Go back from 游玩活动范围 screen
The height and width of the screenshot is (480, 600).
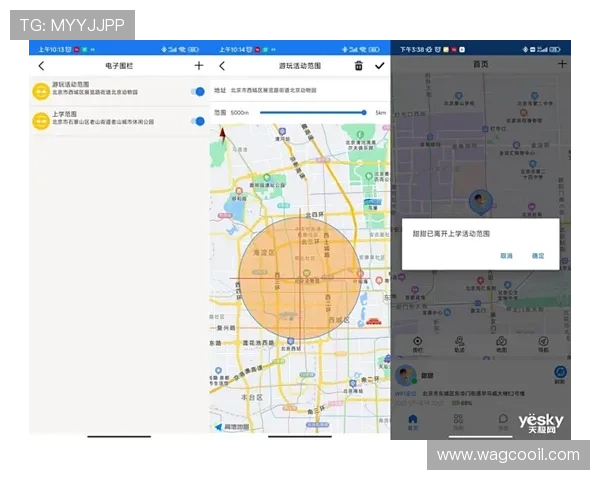click(x=222, y=66)
